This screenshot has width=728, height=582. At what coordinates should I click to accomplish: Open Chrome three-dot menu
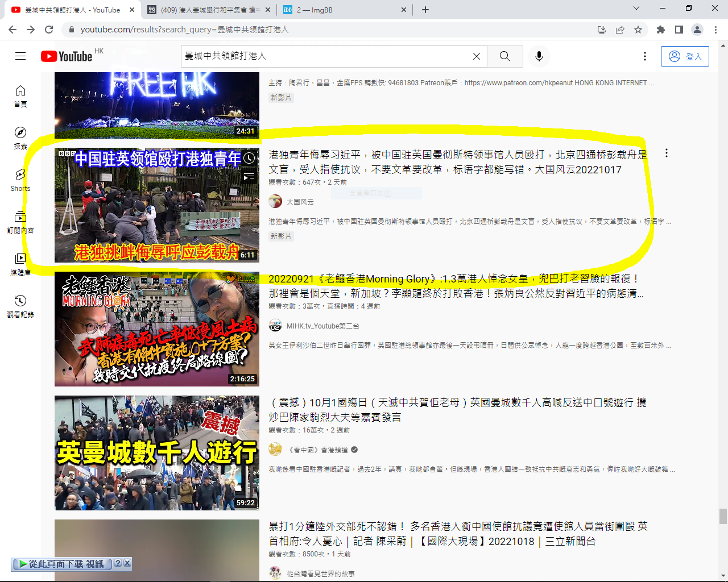(715, 30)
